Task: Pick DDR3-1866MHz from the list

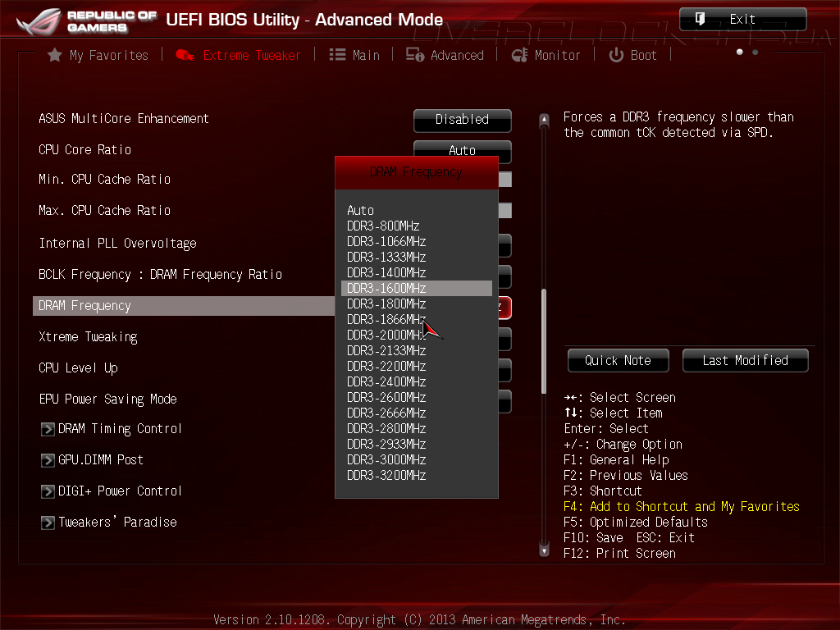Action: 416,319
